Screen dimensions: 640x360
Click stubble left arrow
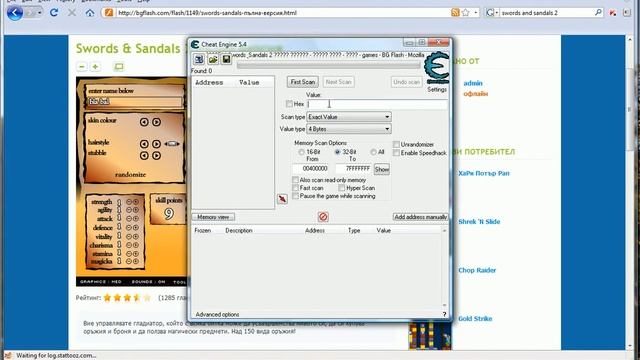pos(144,156)
